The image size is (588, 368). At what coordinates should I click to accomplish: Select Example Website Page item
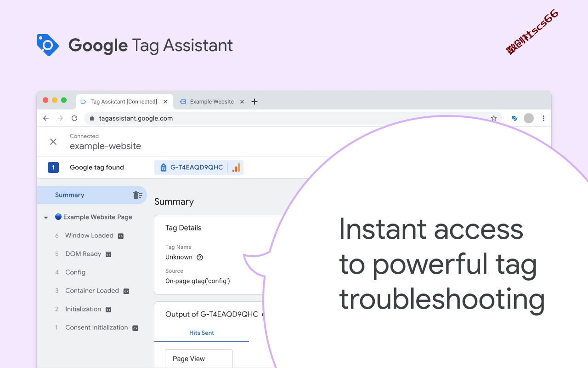click(94, 217)
